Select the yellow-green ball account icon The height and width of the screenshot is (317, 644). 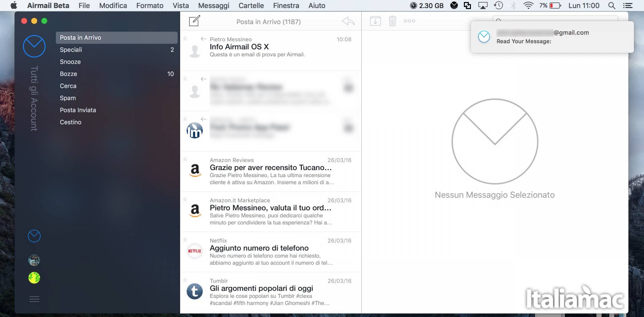tap(34, 278)
